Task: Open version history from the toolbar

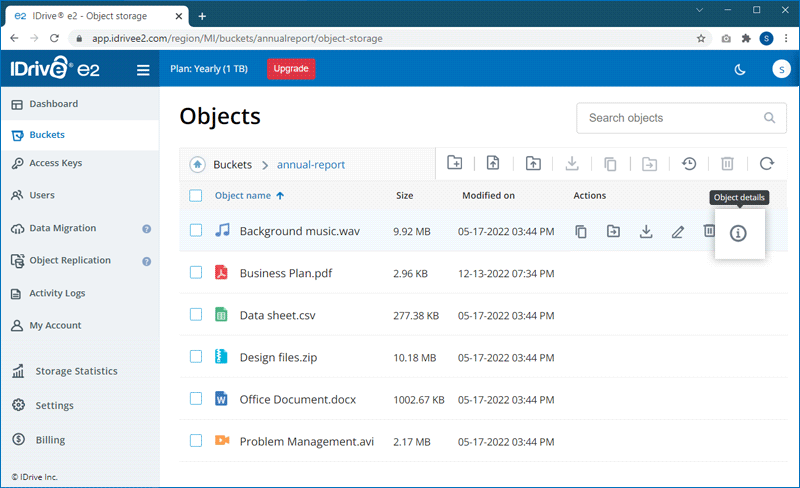Action: [x=689, y=164]
